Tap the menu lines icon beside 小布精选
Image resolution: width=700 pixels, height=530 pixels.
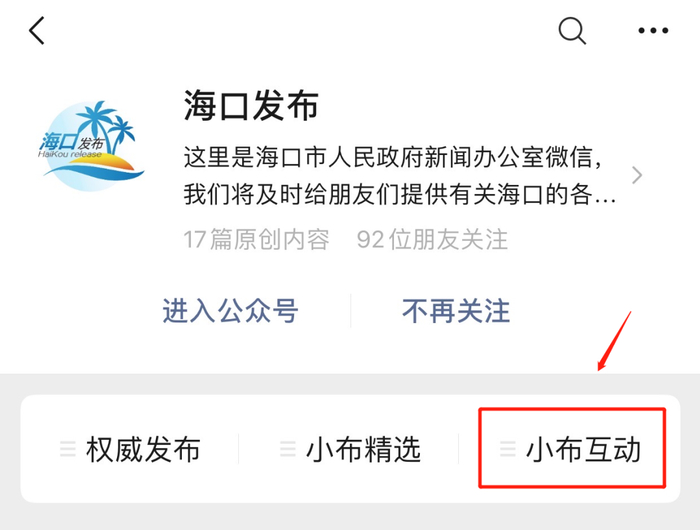pos(288,449)
